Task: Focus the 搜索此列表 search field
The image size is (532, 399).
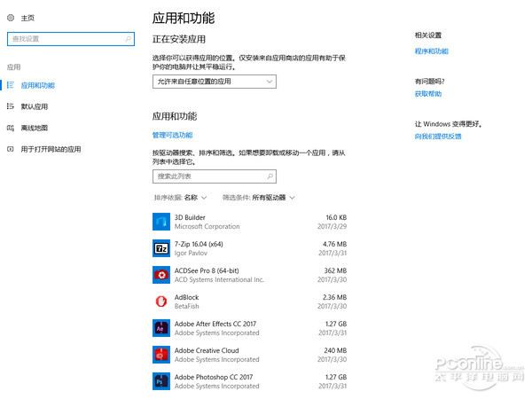Action: (x=215, y=176)
